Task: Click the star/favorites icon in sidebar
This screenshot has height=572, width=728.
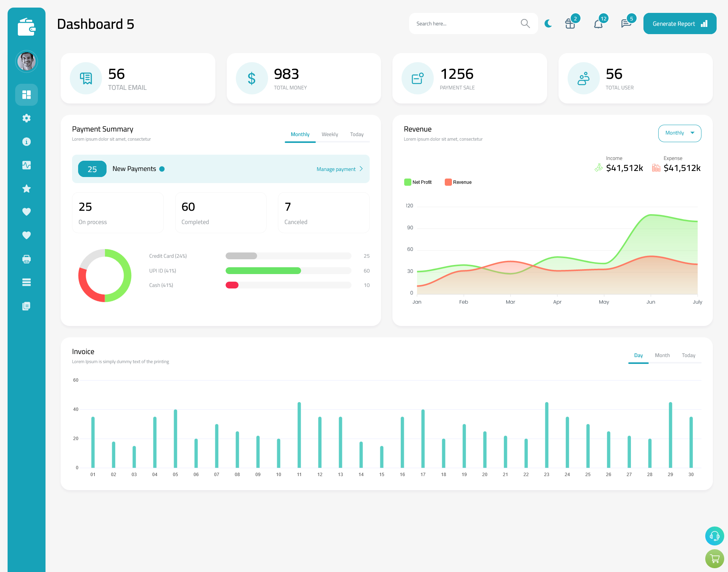Action: 27,188
